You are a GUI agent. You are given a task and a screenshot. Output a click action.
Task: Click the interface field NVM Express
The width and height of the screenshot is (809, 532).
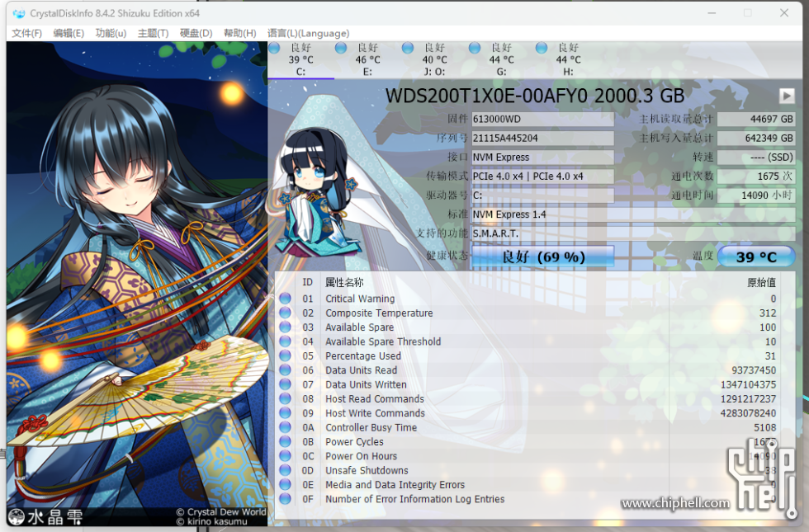pyautogui.click(x=543, y=158)
